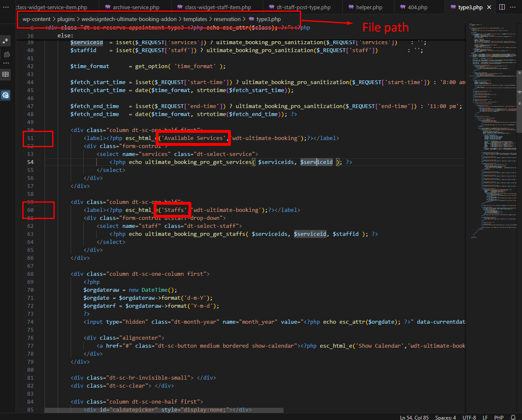Open the wedesigntech-ultimate-booking-addon breadcrumb
The image size is (522, 420).
129,19
